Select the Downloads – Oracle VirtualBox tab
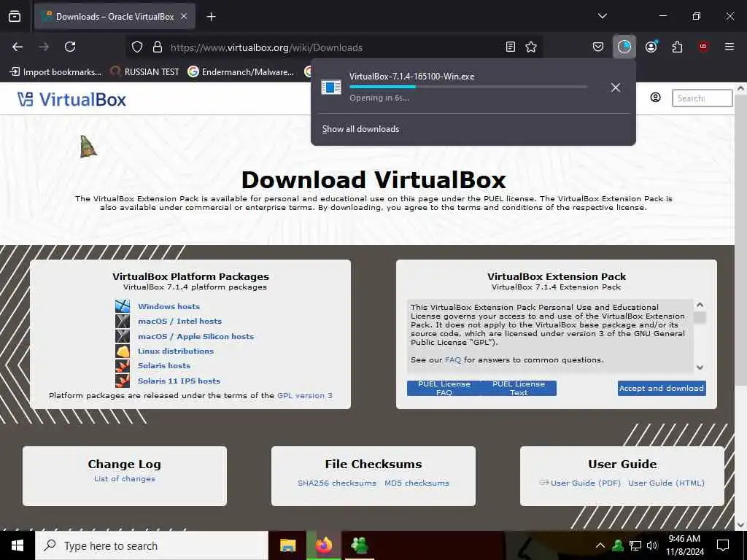 click(x=115, y=17)
